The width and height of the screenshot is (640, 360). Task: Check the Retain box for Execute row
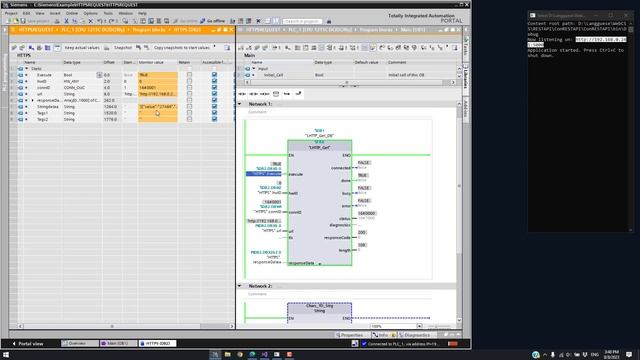[189, 75]
